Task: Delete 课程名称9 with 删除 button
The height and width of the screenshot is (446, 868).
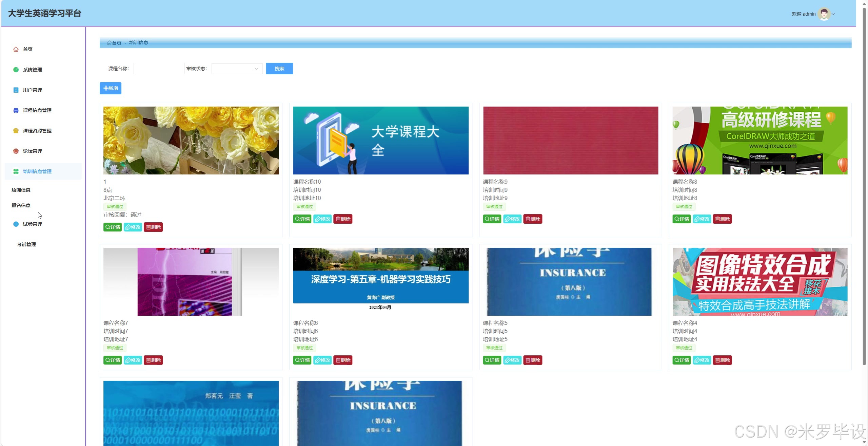Action: point(533,219)
